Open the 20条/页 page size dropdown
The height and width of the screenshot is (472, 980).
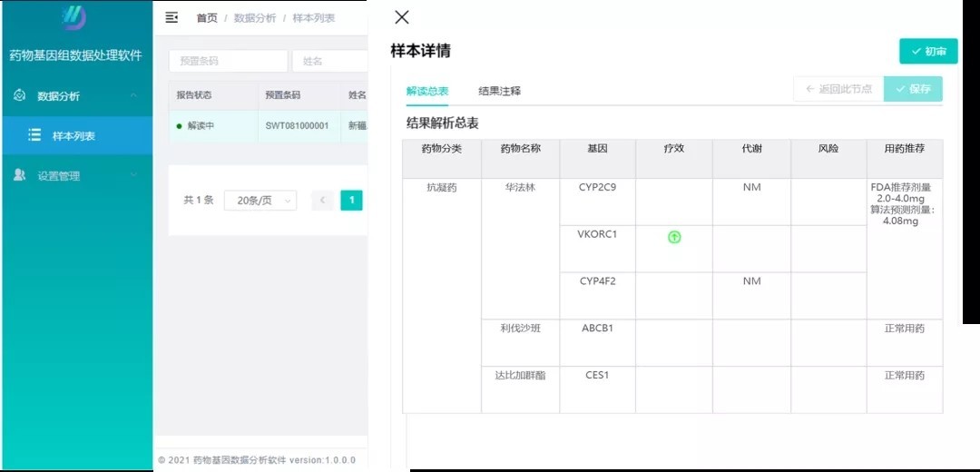pos(260,201)
